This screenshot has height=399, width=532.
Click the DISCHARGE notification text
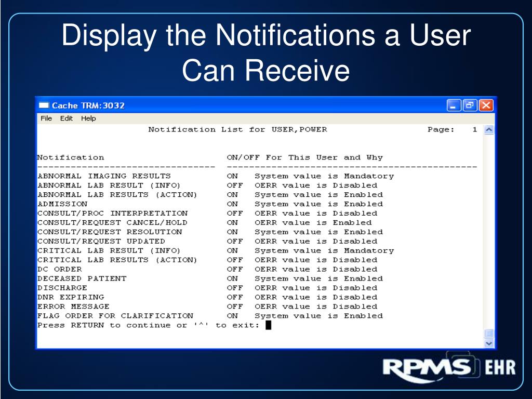point(62,288)
